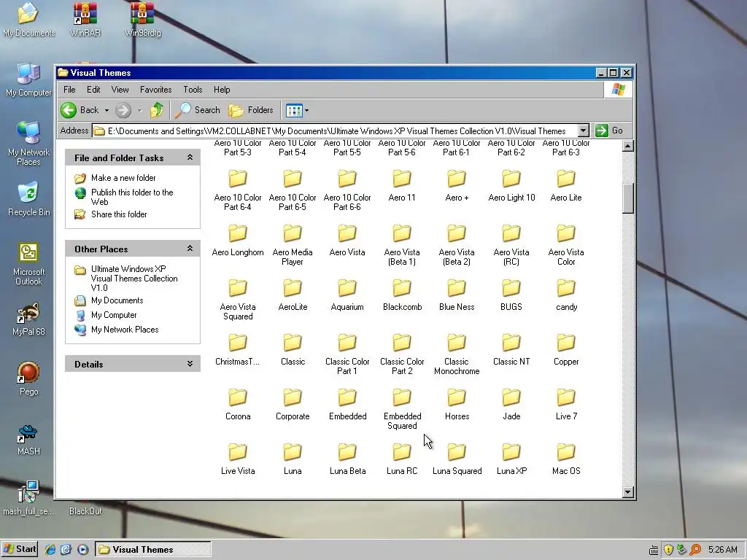This screenshot has width=747, height=560.
Task: Select Recycle Bin desktop icon
Action: click(x=28, y=199)
